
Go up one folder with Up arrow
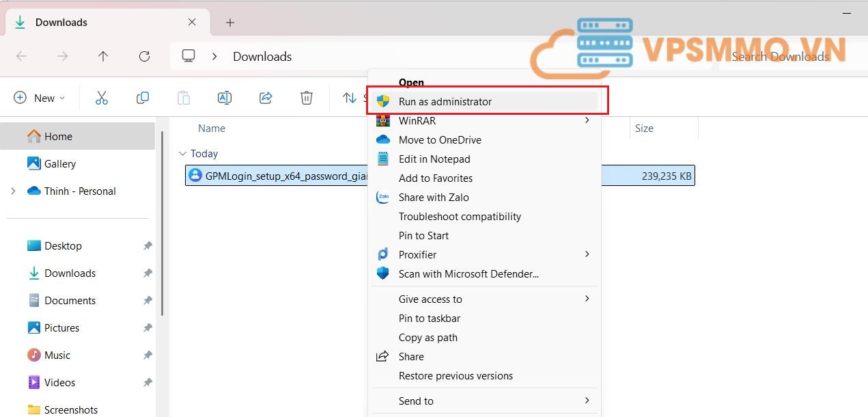pyautogui.click(x=103, y=57)
